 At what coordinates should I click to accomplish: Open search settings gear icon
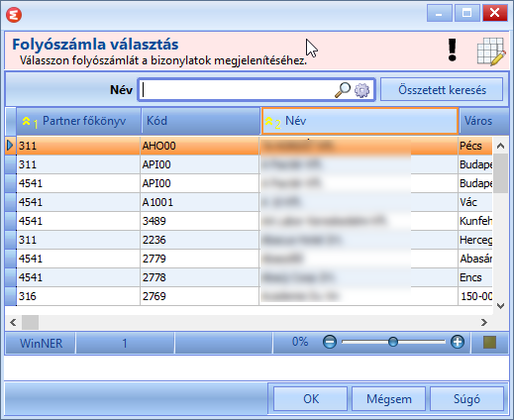coord(361,90)
